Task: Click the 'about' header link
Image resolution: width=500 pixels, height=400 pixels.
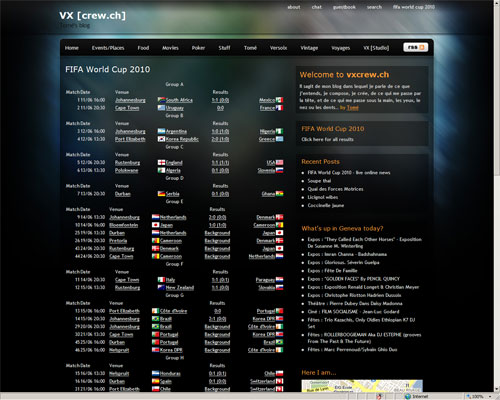Action: click(294, 7)
